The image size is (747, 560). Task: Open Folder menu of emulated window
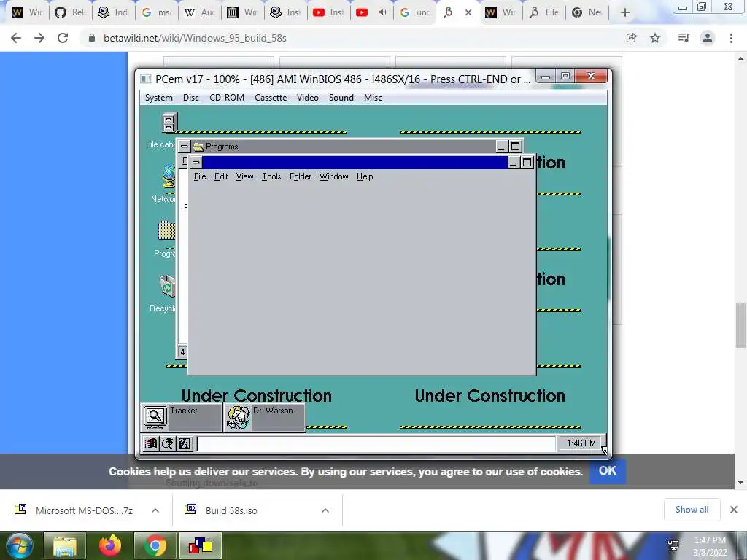[x=300, y=176]
